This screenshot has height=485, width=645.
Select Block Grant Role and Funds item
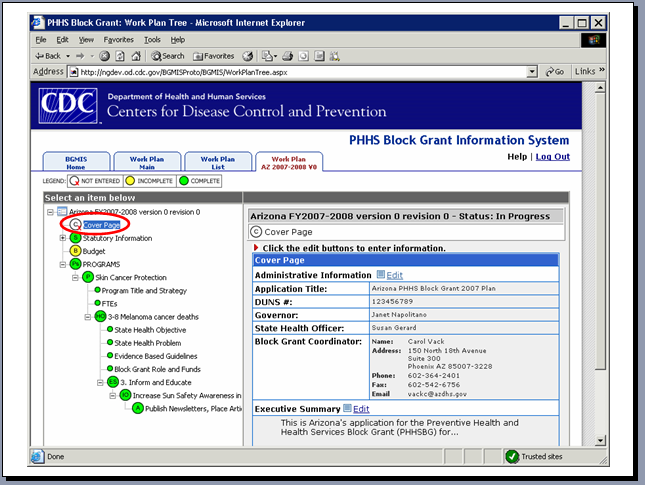158,369
